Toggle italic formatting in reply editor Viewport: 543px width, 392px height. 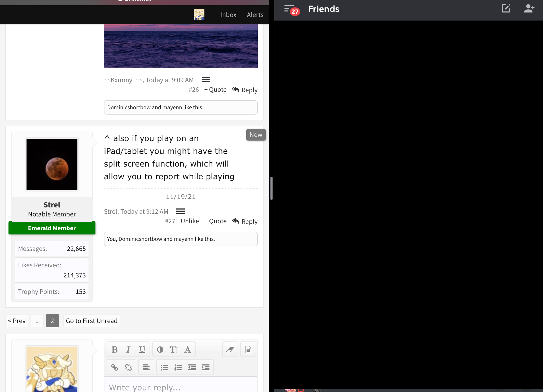(x=128, y=350)
